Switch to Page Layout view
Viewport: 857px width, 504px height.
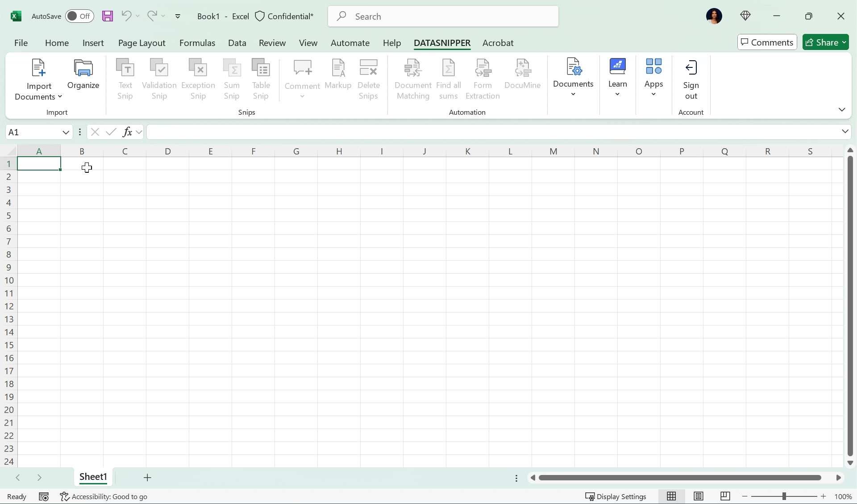(698, 496)
